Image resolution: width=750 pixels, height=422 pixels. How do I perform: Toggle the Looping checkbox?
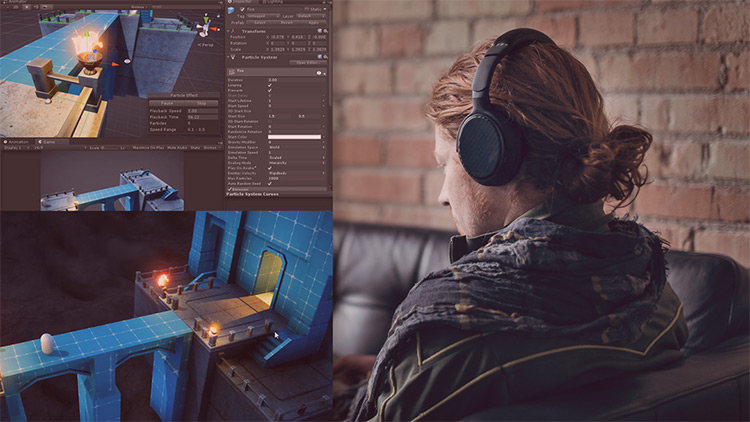[x=270, y=85]
